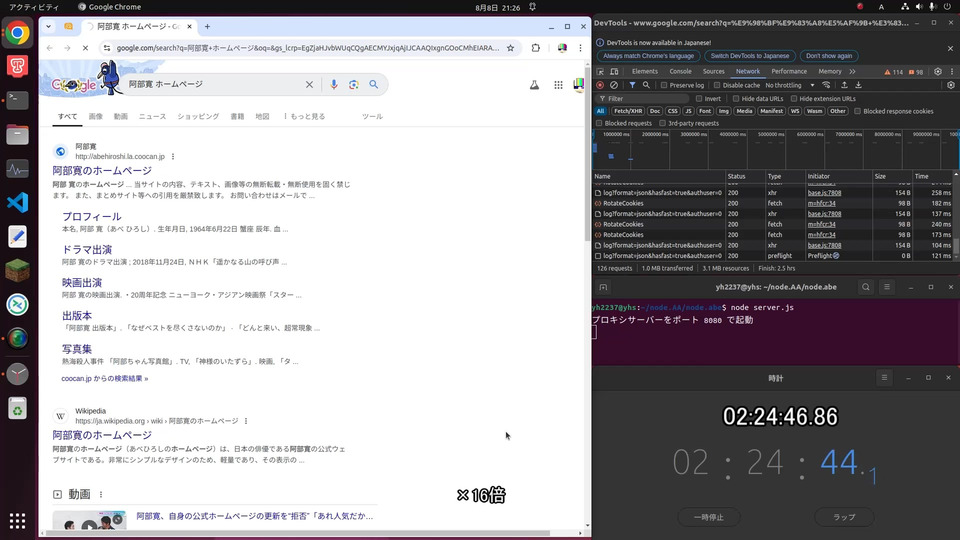Image resolution: width=960 pixels, height=540 pixels.
Task: Import HAR file upload icon in DevTools
Action: [844, 85]
